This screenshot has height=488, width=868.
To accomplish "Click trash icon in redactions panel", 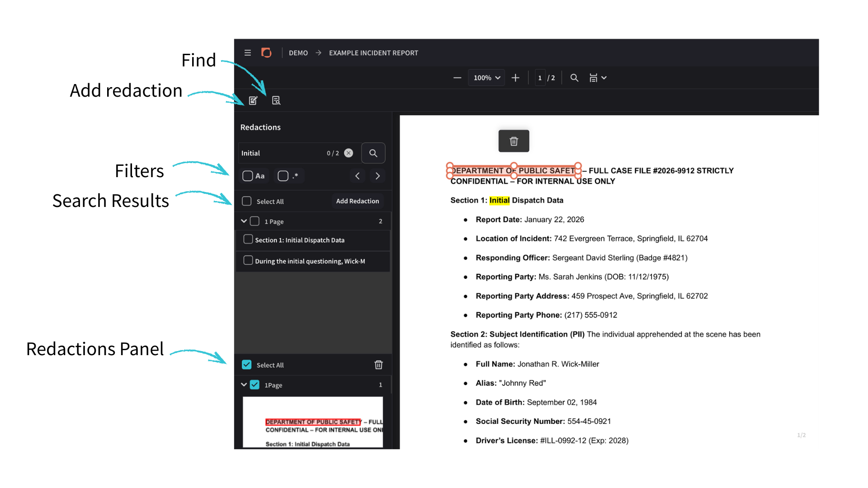I will pos(378,365).
